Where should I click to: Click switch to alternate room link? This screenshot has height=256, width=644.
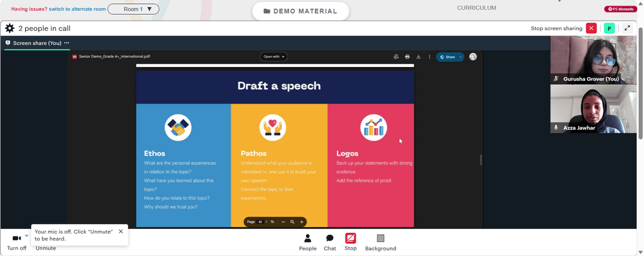77,9
